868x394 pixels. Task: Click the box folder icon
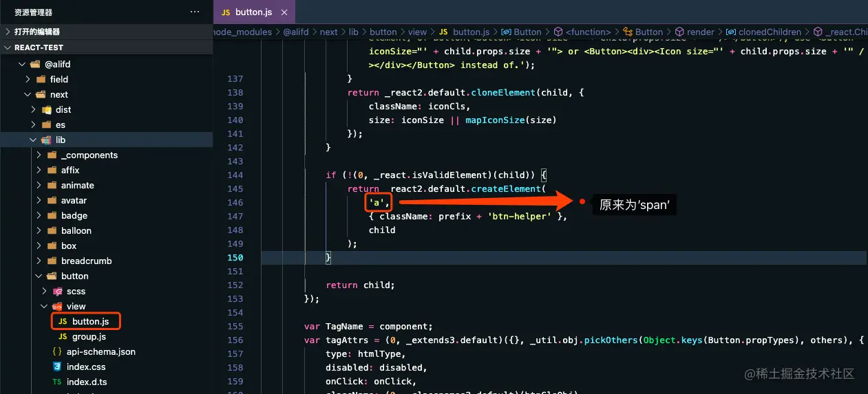tap(52, 245)
